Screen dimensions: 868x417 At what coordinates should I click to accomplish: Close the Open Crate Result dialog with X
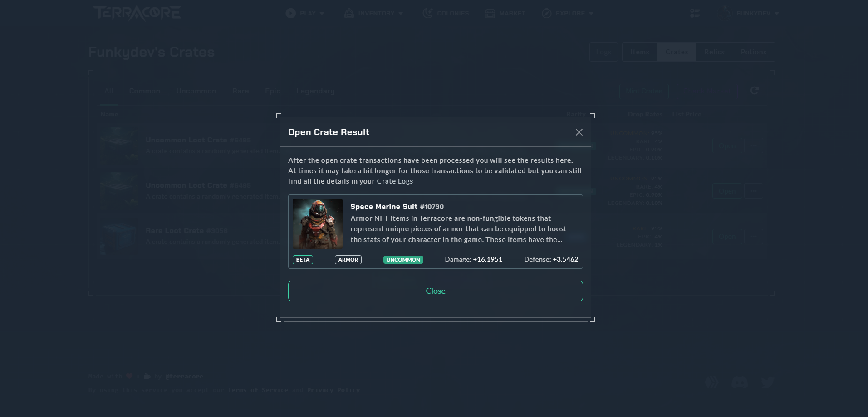(x=579, y=132)
